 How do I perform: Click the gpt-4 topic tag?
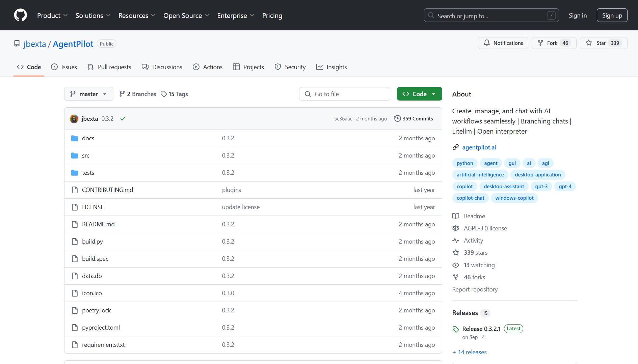click(565, 187)
